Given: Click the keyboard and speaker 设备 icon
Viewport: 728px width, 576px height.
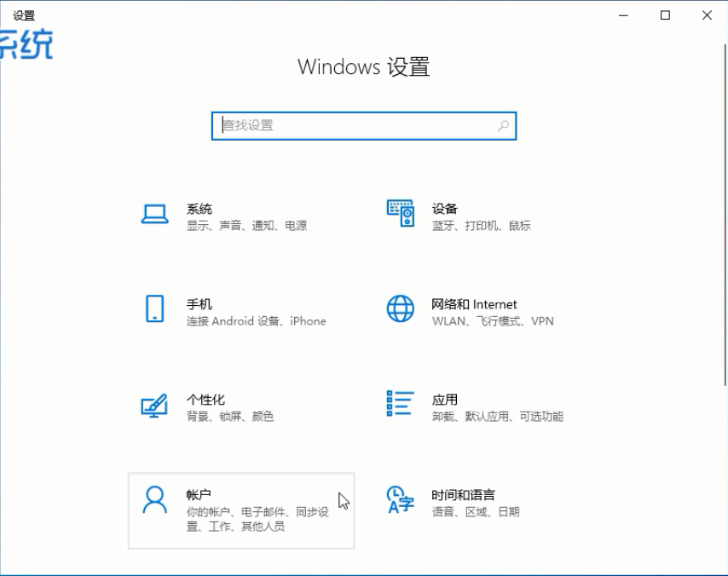Looking at the screenshot, I should tap(400, 213).
